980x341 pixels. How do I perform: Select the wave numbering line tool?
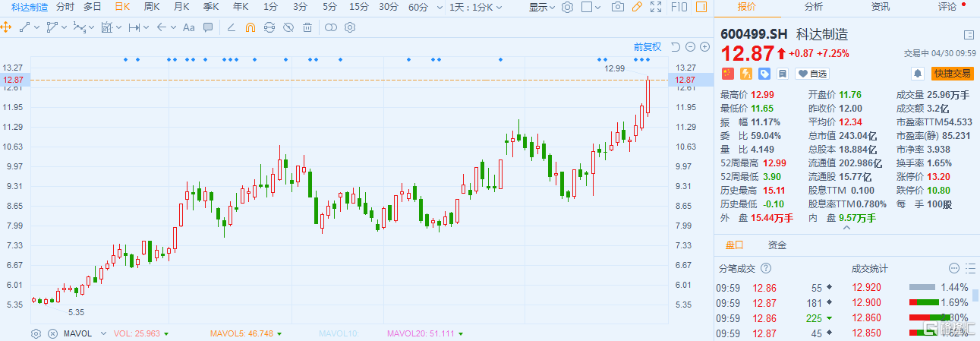click(x=79, y=27)
